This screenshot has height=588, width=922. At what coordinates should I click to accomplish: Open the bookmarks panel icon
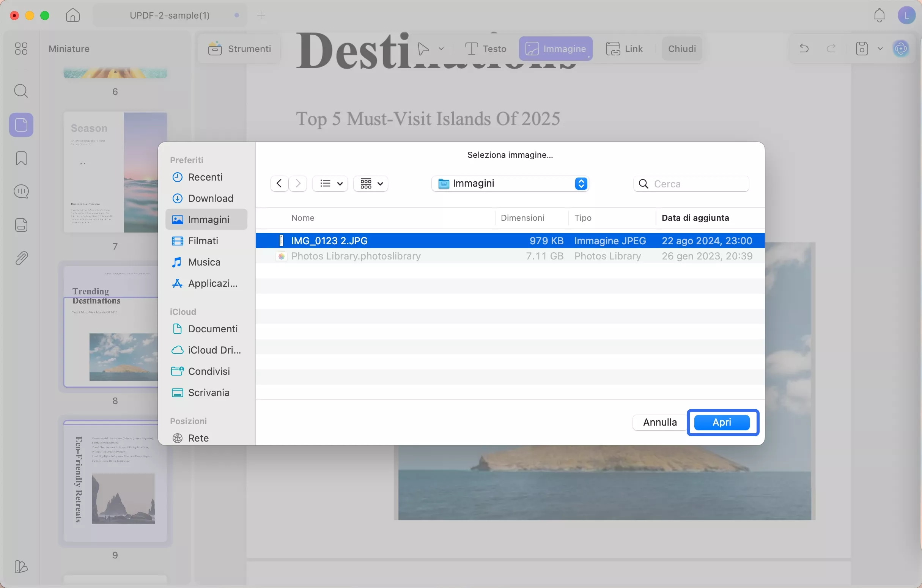tap(21, 158)
